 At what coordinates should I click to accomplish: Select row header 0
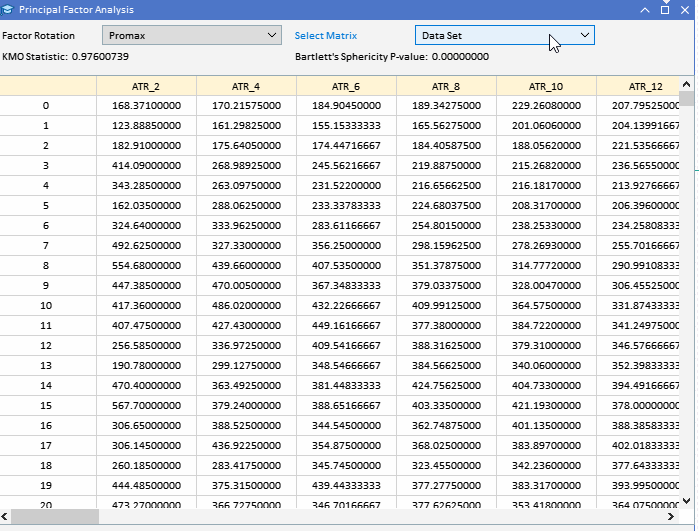46,106
